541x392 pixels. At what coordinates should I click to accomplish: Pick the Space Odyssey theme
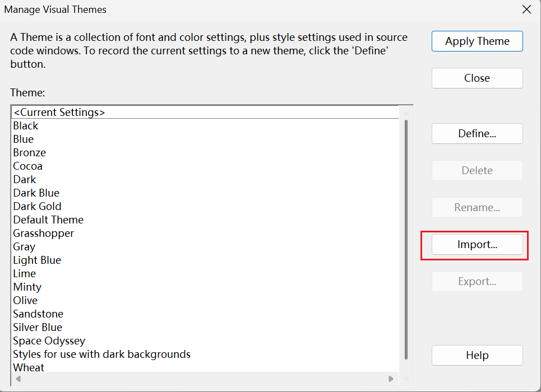click(x=205, y=341)
